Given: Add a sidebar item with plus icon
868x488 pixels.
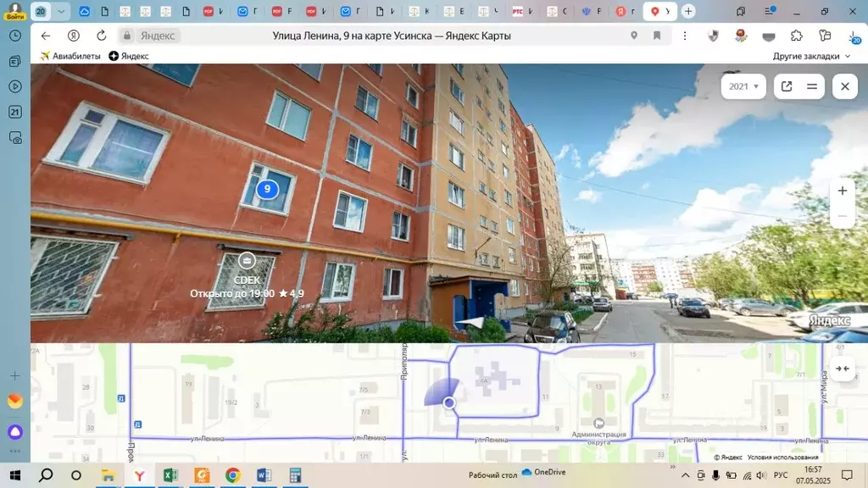Looking at the screenshot, I should click(15, 376).
